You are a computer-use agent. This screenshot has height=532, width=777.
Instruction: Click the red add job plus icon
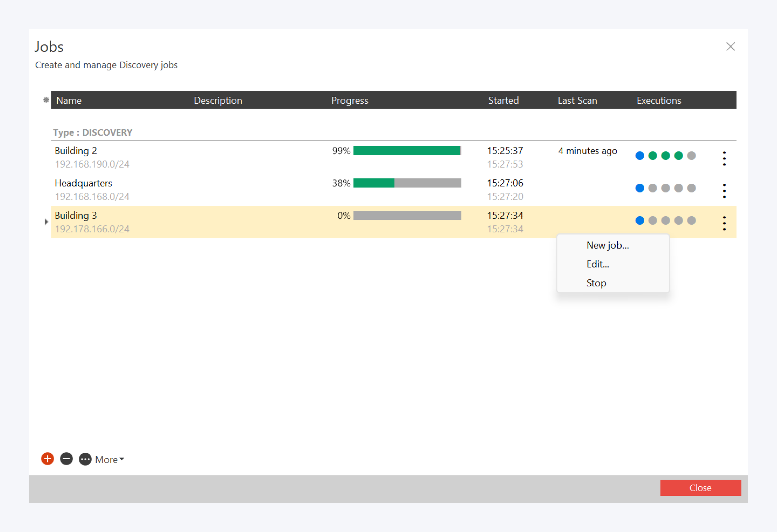click(x=47, y=459)
